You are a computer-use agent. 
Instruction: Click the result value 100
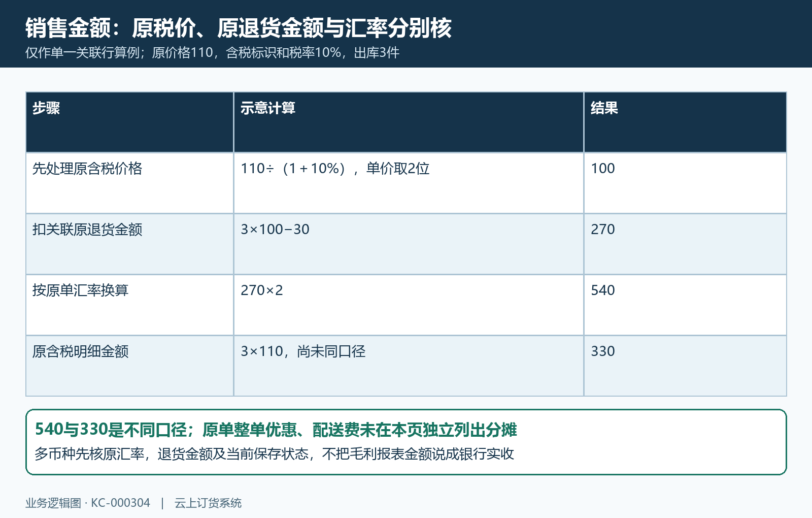point(602,169)
